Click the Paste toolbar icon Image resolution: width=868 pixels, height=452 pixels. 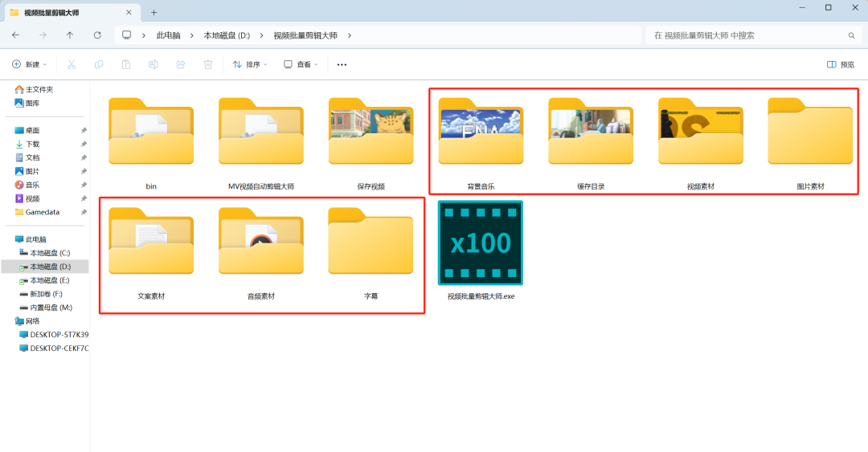pyautogui.click(x=126, y=65)
